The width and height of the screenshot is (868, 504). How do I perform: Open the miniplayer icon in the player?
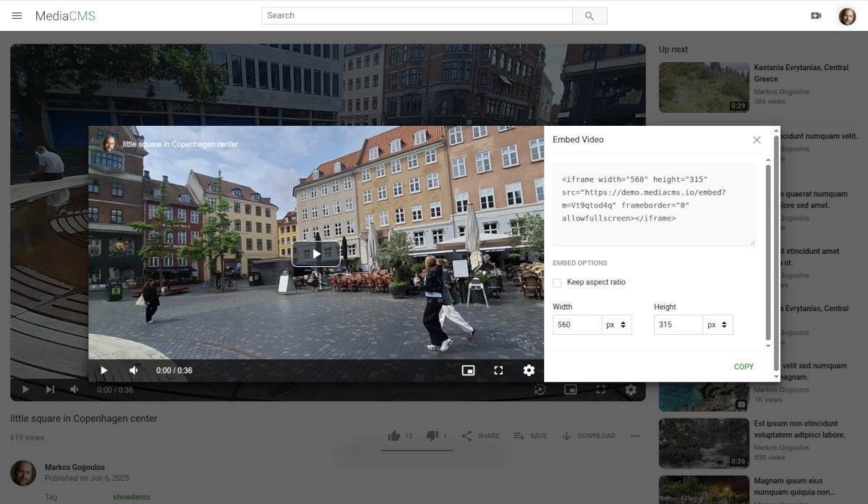[x=468, y=370]
